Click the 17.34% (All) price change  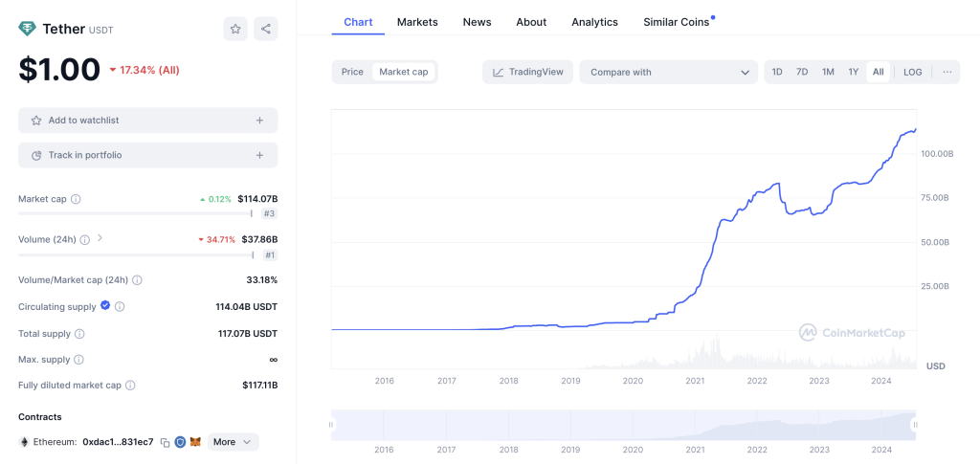click(145, 70)
